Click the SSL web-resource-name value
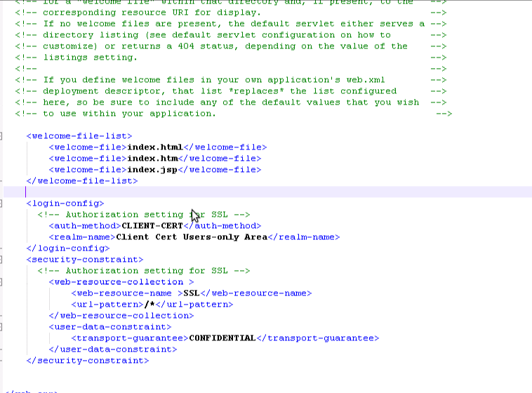 coord(192,293)
